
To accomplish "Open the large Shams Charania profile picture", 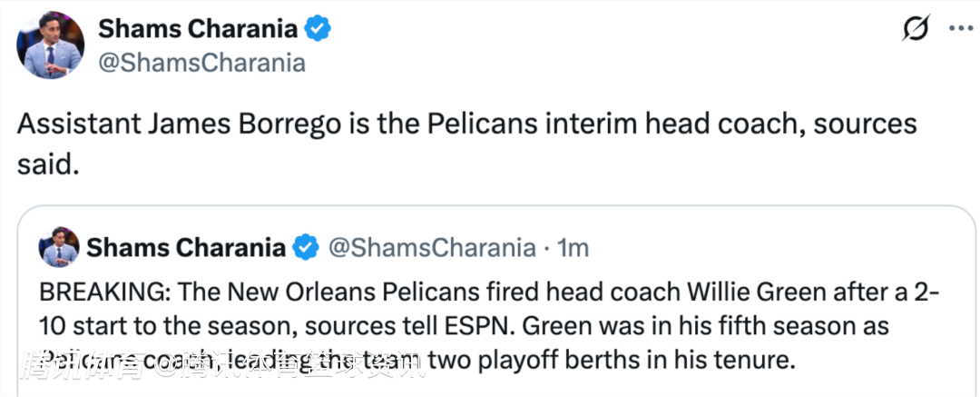I will pos(51,45).
